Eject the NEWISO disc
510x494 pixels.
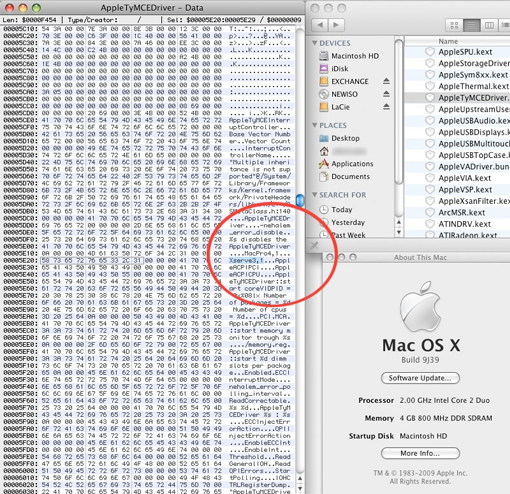point(386,94)
